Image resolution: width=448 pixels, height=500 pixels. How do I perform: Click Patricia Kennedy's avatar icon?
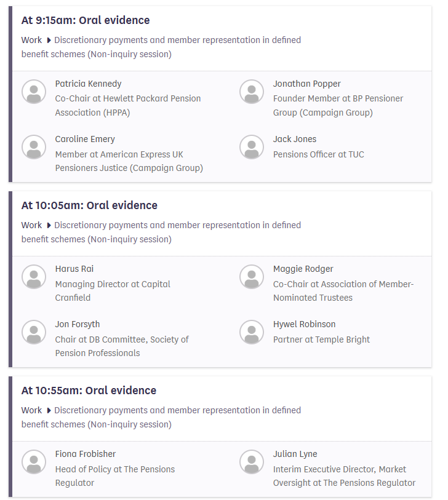[x=34, y=92]
